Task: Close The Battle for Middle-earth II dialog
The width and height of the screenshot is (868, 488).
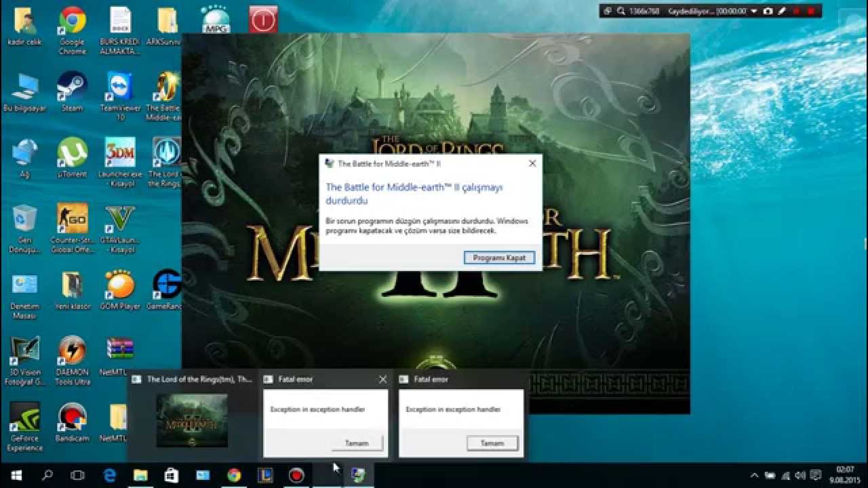Action: (x=532, y=163)
